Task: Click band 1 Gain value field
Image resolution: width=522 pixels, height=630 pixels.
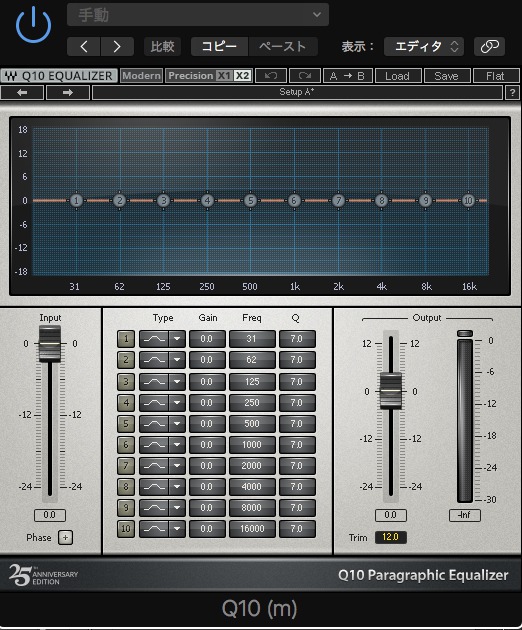Action: tap(207, 339)
